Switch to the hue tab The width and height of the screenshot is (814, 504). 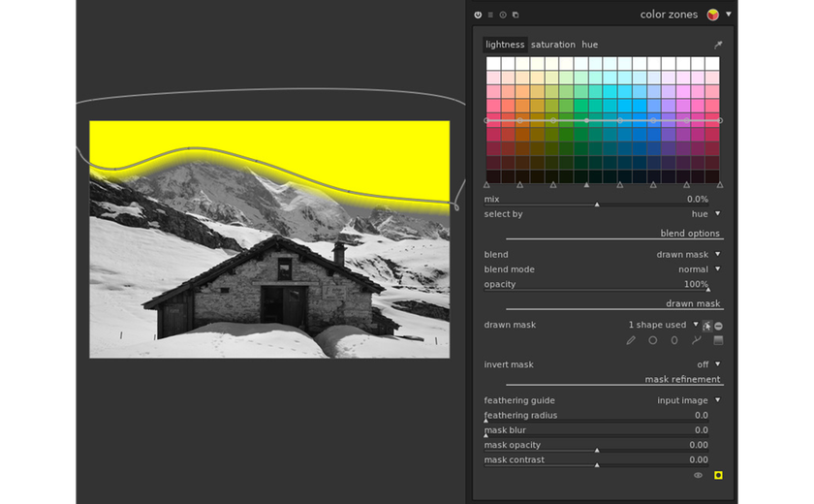pos(590,45)
